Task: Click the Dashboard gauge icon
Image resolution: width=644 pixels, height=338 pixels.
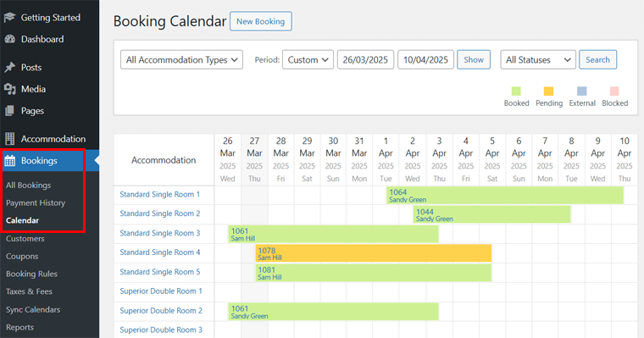Action: [9, 39]
